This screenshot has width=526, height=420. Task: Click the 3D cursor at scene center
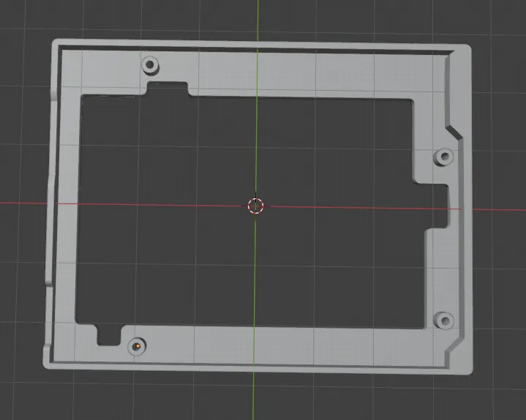click(255, 206)
